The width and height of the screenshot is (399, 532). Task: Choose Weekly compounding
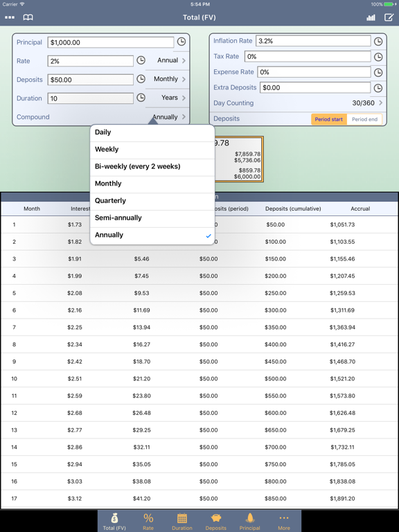pyautogui.click(x=152, y=150)
